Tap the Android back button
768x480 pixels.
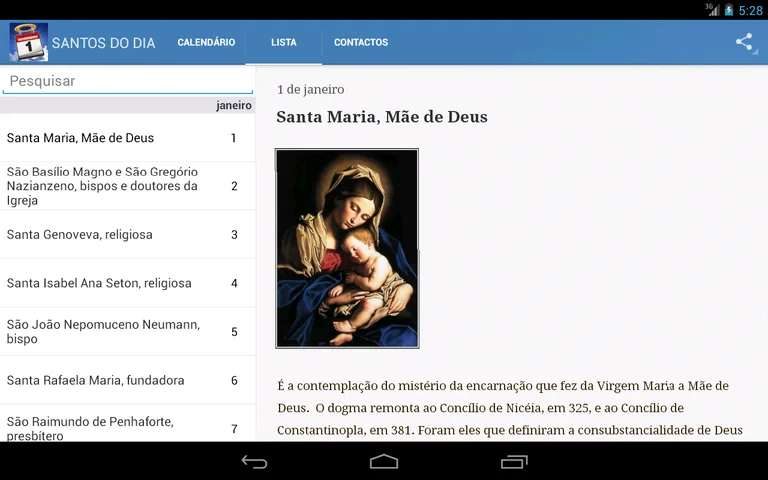[254, 461]
